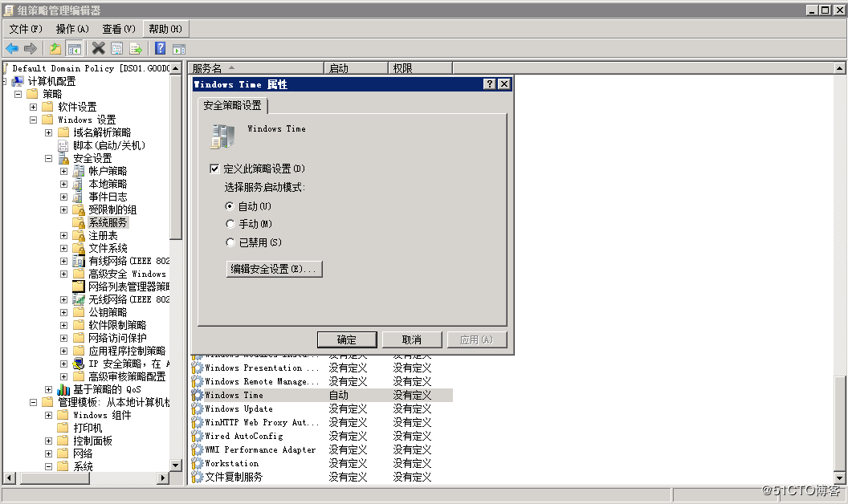Click the 编辑安全设置 button
This screenshot has width=848, height=504.
(275, 269)
